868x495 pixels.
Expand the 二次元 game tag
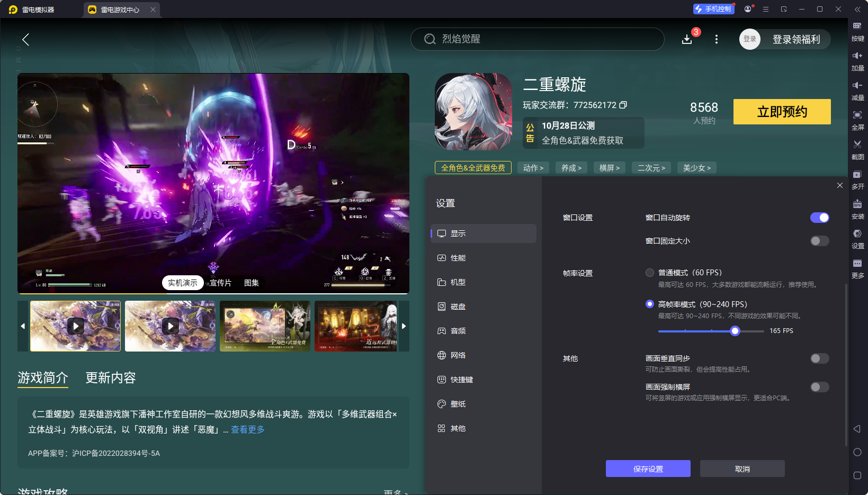click(x=651, y=167)
